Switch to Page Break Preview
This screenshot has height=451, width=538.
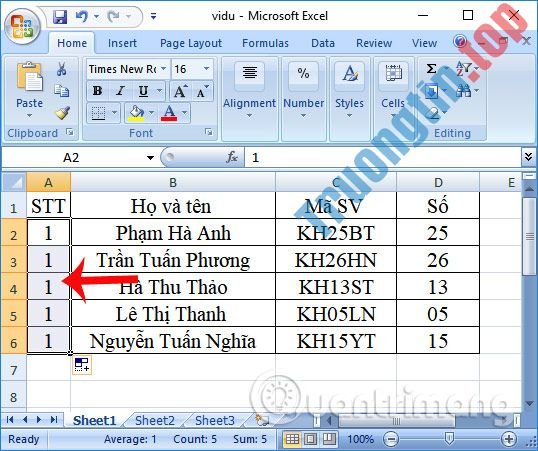point(329,439)
